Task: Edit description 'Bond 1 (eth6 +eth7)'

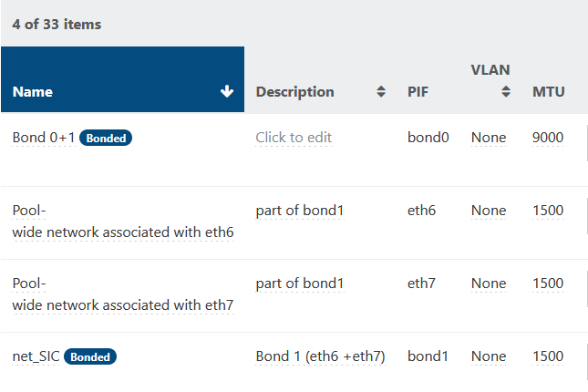Action: coord(320,356)
